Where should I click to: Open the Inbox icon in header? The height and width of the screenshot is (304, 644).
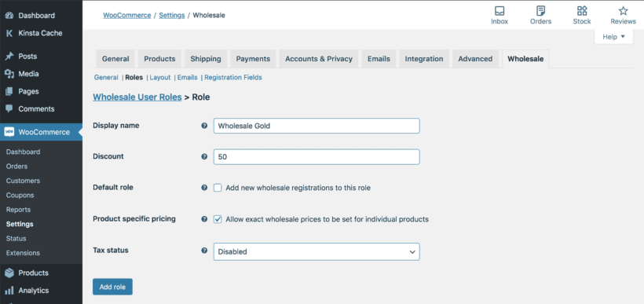pyautogui.click(x=499, y=11)
